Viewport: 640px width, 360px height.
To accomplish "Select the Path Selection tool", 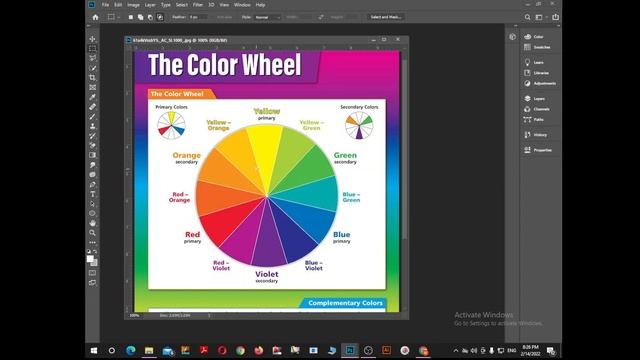I will 93,204.
